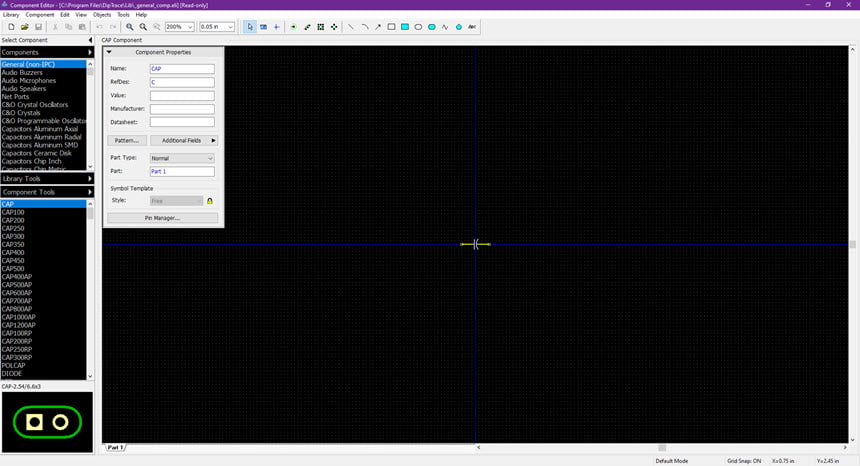Image resolution: width=860 pixels, height=466 pixels.
Task: Select the CAP1000AP component
Action: [43, 317]
